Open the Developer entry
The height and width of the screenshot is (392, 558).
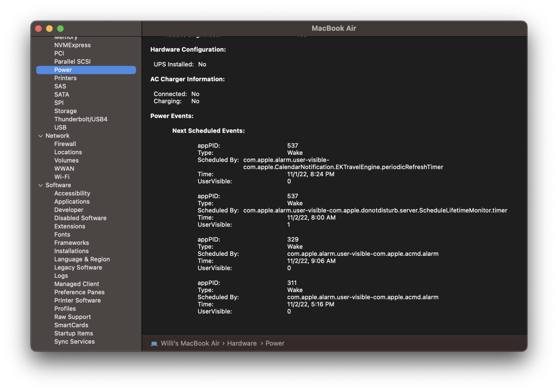click(69, 210)
